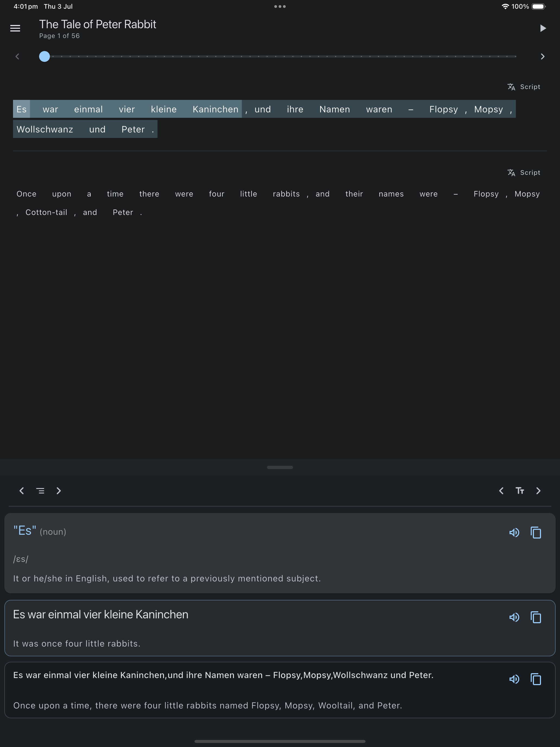
Task: Select the German word "waren"
Action: (x=379, y=109)
